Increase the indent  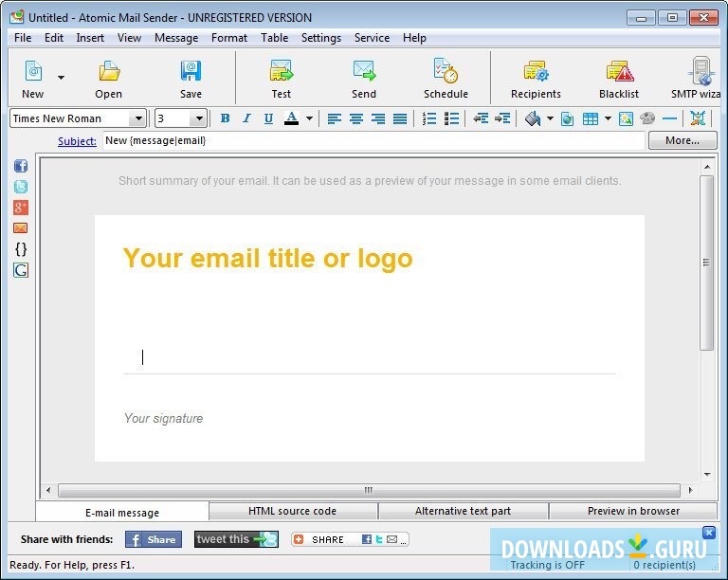pos(502,118)
